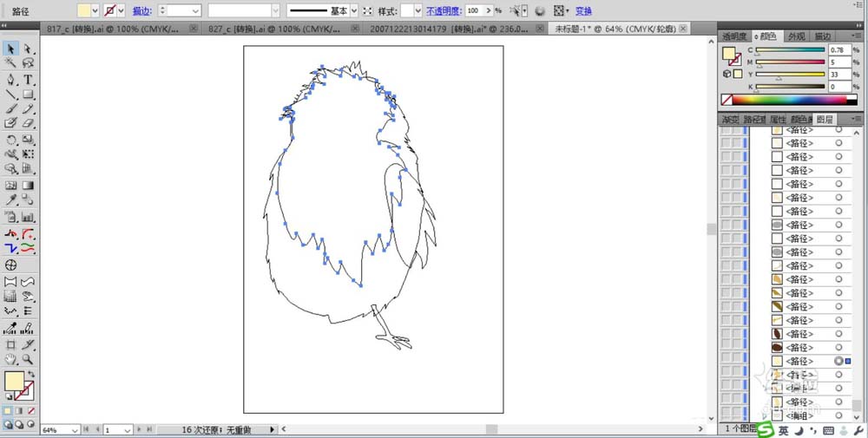Open the stroke weight dropdown

196,10
